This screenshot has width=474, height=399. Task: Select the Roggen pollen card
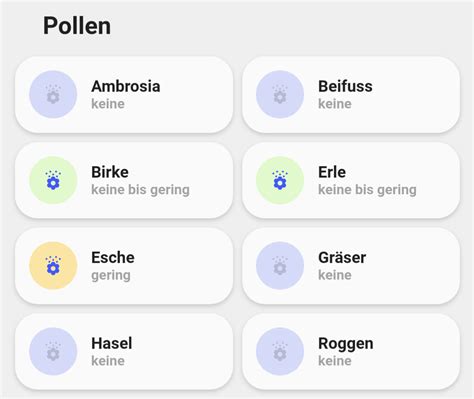pyautogui.click(x=351, y=352)
